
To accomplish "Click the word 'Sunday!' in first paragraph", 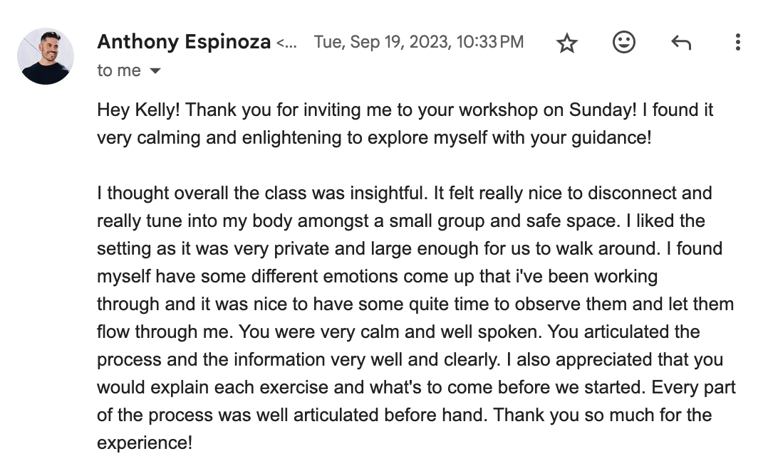I will pos(603,110).
